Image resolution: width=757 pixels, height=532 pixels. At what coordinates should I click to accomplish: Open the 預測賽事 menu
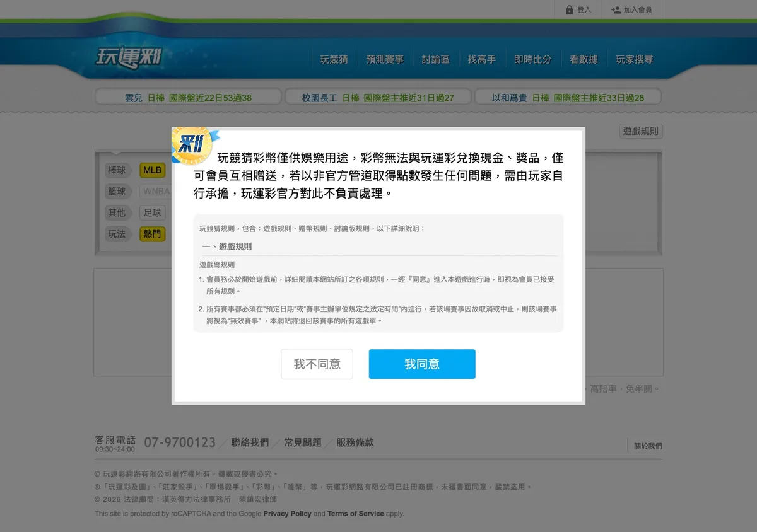point(385,59)
